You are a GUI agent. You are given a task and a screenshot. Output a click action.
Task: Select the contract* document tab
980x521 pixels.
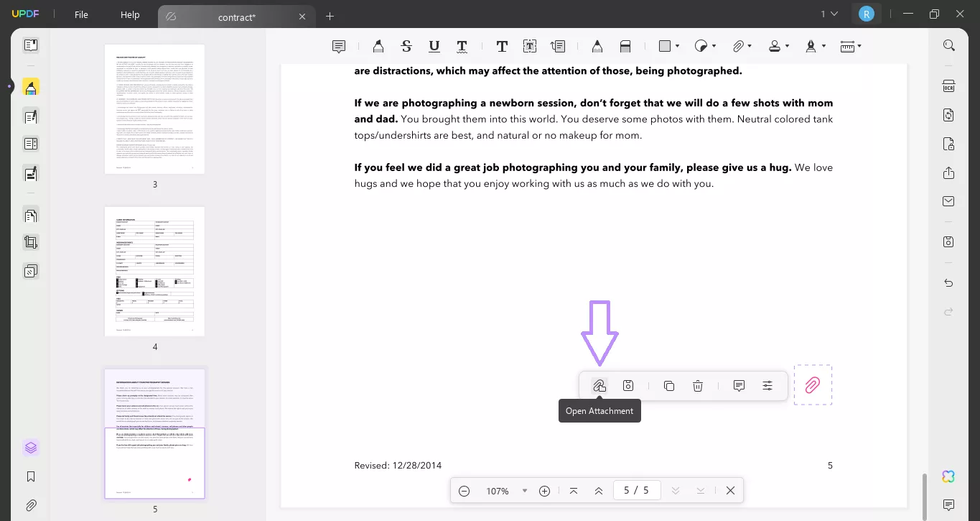point(236,17)
